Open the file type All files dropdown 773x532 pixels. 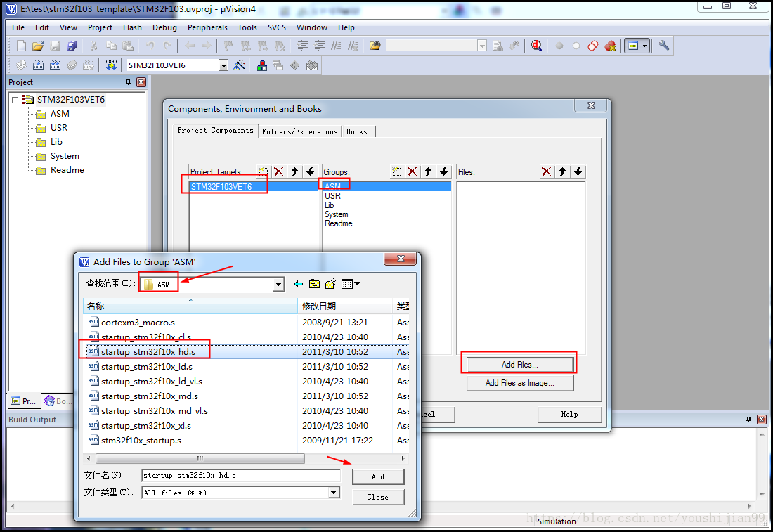(334, 493)
